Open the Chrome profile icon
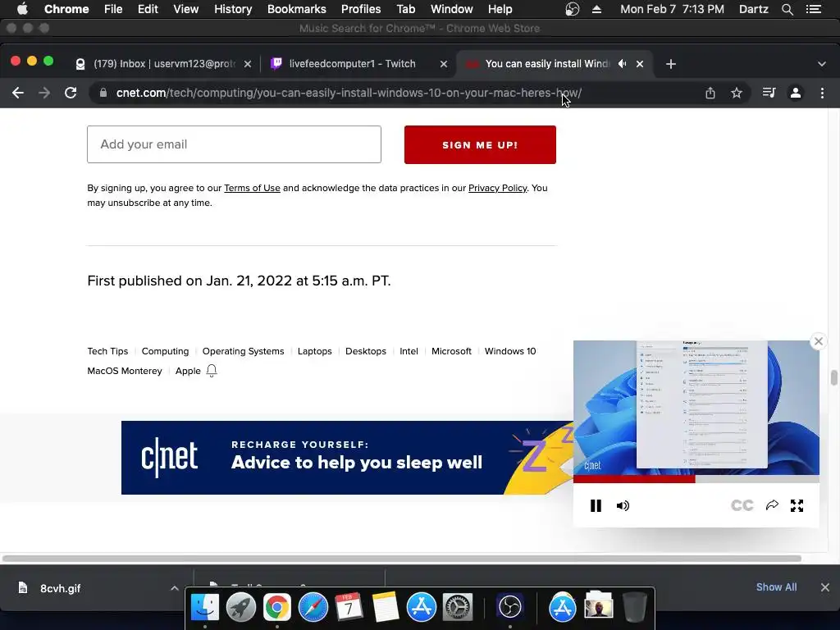Viewport: 840px width, 630px height. 796,93
